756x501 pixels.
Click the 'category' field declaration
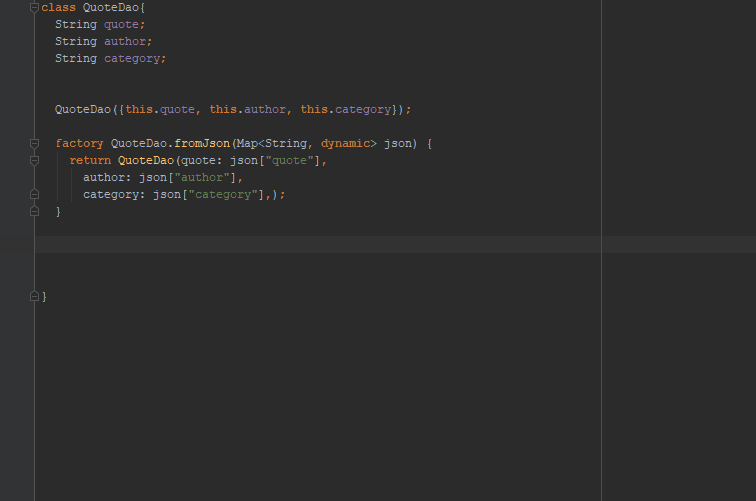(132, 59)
